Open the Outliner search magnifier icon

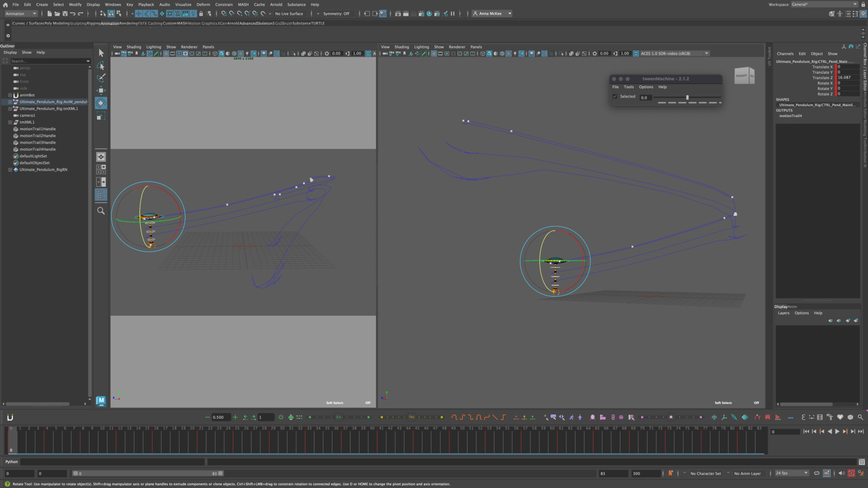click(101, 210)
